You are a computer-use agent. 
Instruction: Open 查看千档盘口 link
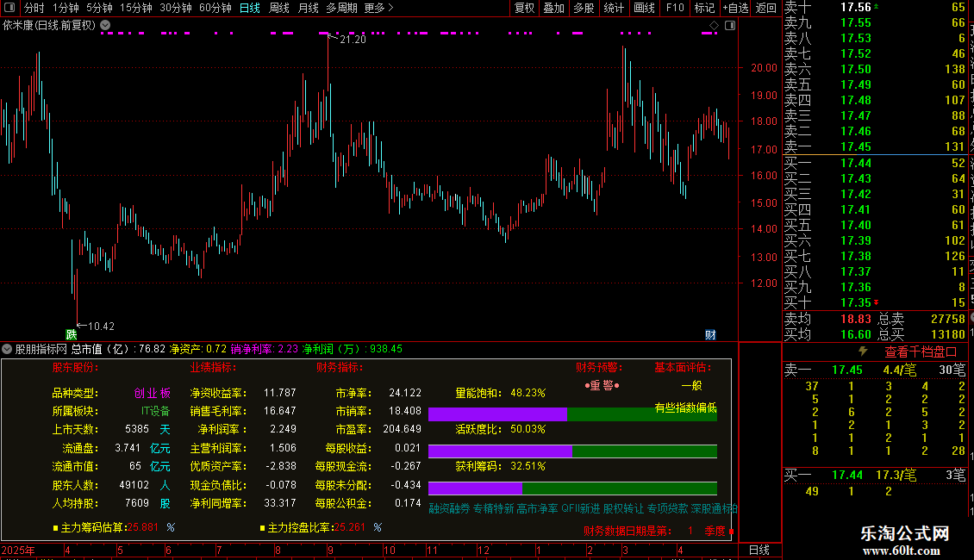point(921,352)
